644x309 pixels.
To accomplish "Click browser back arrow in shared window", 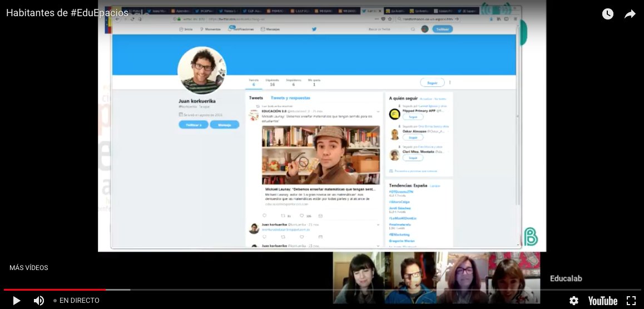I will [x=118, y=19].
